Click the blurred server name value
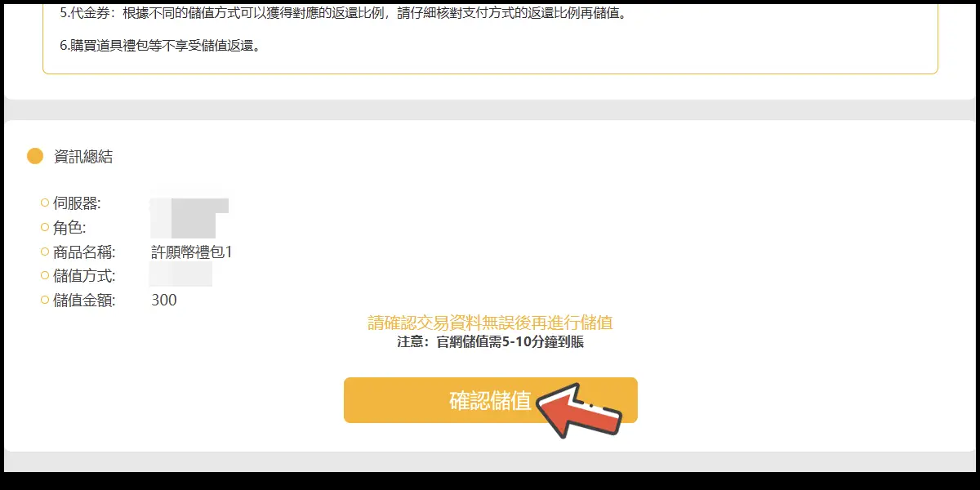The width and height of the screenshot is (980, 490). pyautogui.click(x=189, y=204)
